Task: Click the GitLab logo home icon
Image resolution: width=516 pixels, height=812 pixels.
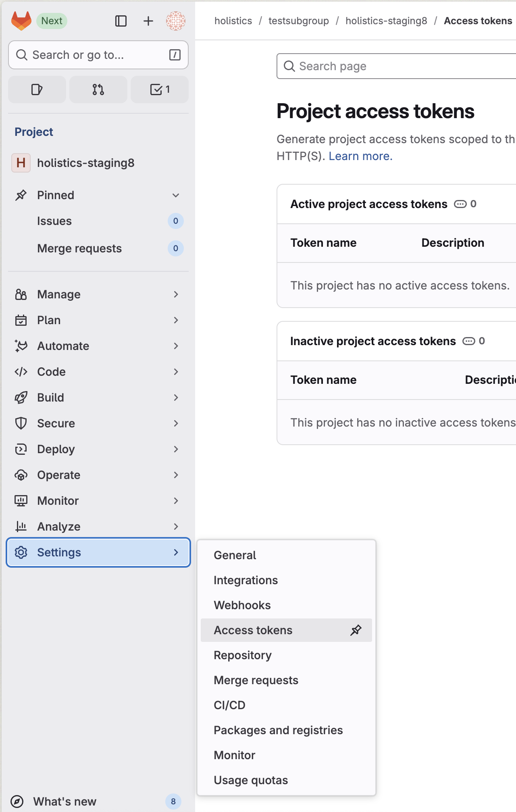Action: click(21, 21)
